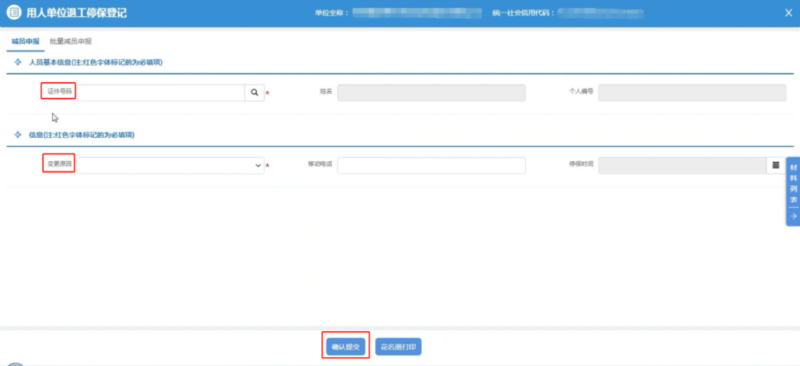Click the 信息 section diamond icon
The width and height of the screenshot is (800, 366).
[x=18, y=135]
